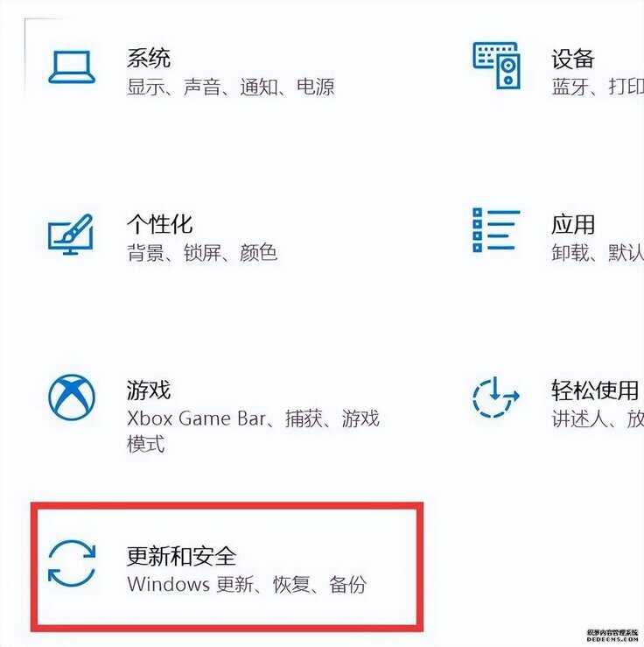This screenshot has height=647, width=644.
Task: Click the 蓝牙、打印 description under 设备
Action: (598, 87)
